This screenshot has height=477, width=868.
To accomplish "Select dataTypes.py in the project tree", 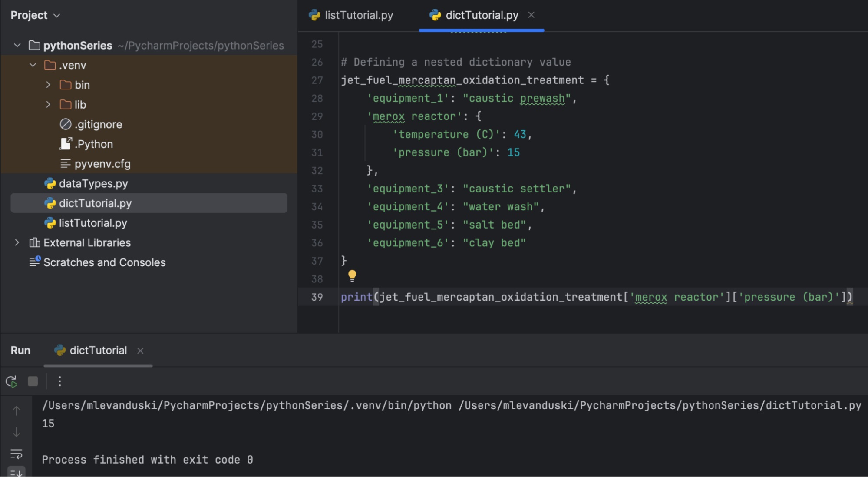I will [x=149, y=183].
